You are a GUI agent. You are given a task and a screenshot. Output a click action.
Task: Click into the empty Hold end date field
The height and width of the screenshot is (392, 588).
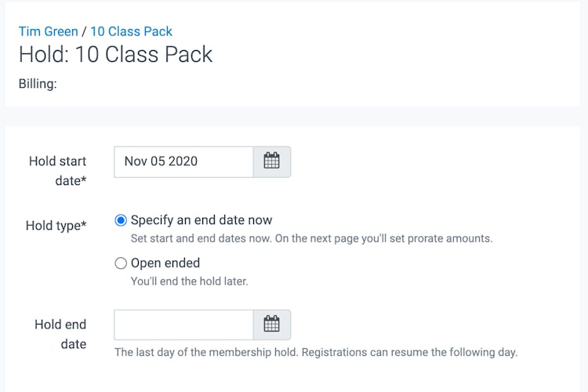(x=183, y=325)
